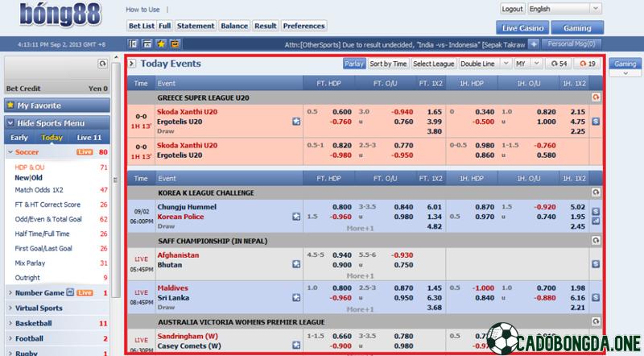This screenshot has height=356, width=644.
Task: Expand the Gaming side panel chevron
Action: 625,73
